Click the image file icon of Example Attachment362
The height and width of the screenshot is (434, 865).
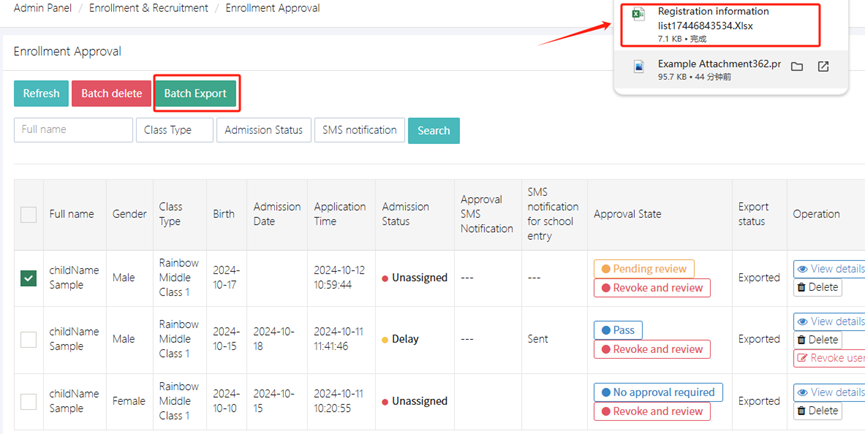pyautogui.click(x=639, y=66)
